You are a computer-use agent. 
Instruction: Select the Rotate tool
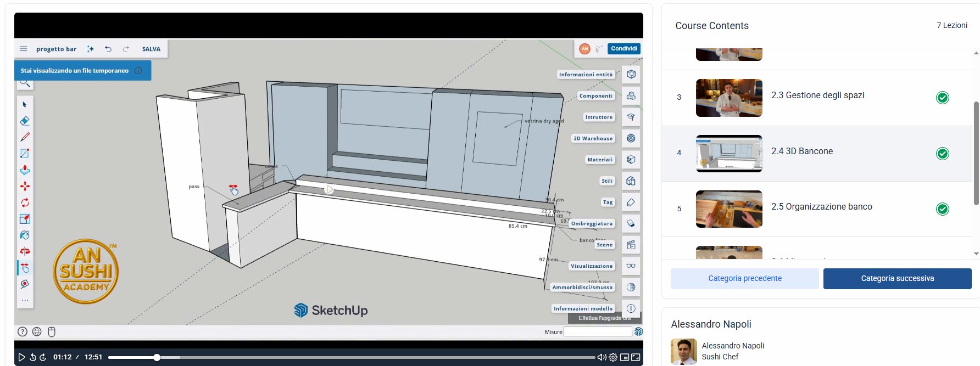coord(25,202)
